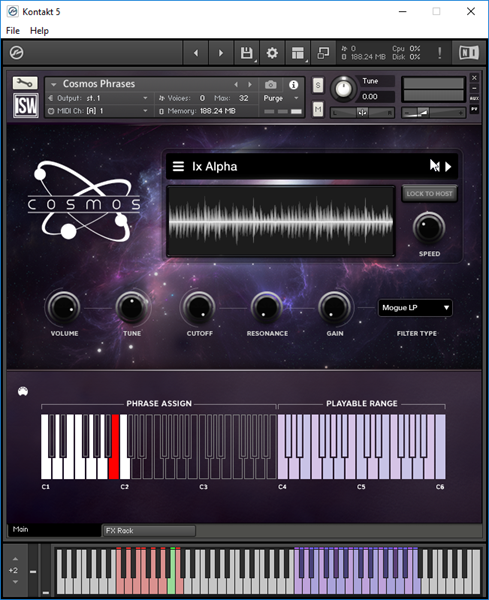Screen dimensions: 489x600
Task: Open the hamburger preset menu beside Ix Alpha
Action: (178, 166)
